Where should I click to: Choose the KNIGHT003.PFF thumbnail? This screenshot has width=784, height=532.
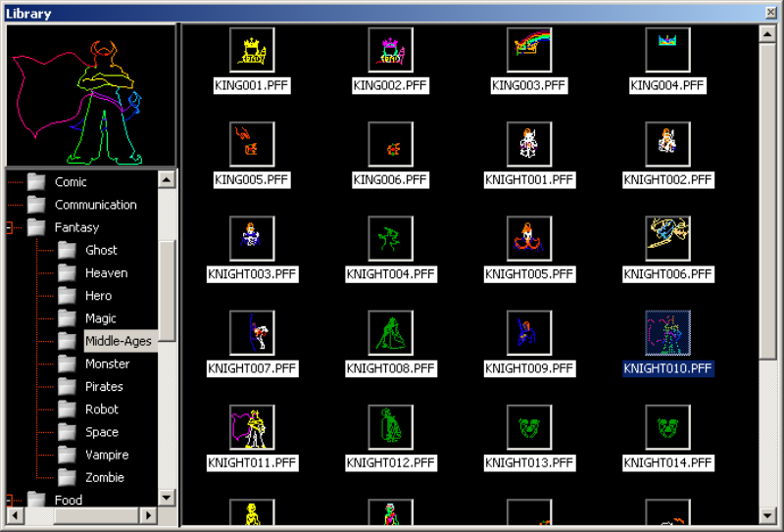point(252,238)
